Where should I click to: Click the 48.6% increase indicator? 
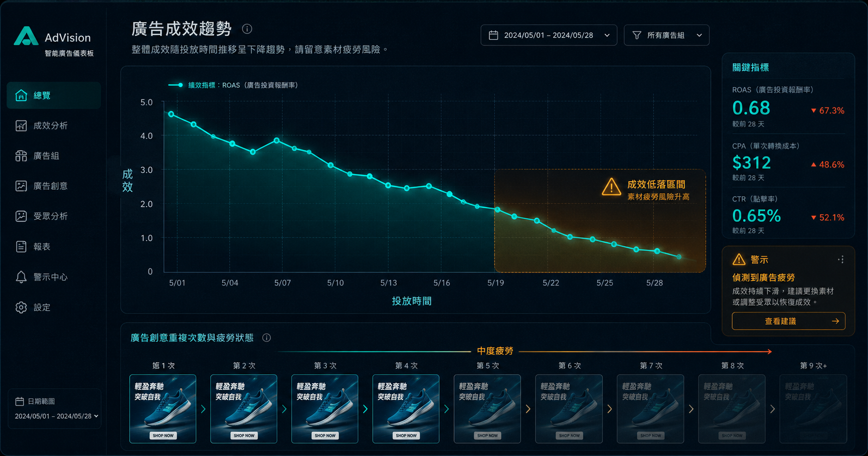(x=827, y=165)
